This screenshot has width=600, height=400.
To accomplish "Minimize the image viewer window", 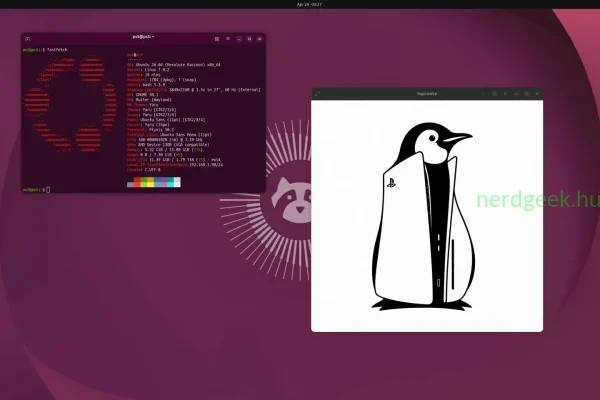I will coord(516,94).
